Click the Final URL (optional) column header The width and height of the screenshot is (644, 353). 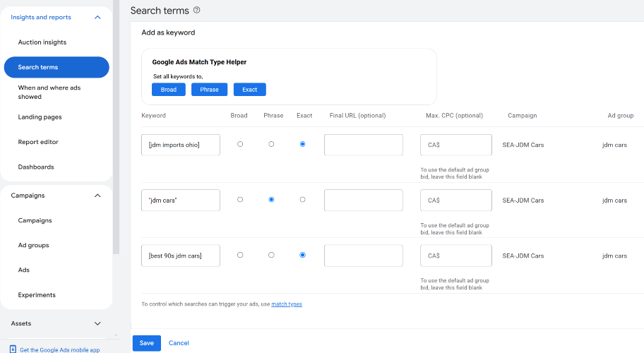tap(358, 116)
